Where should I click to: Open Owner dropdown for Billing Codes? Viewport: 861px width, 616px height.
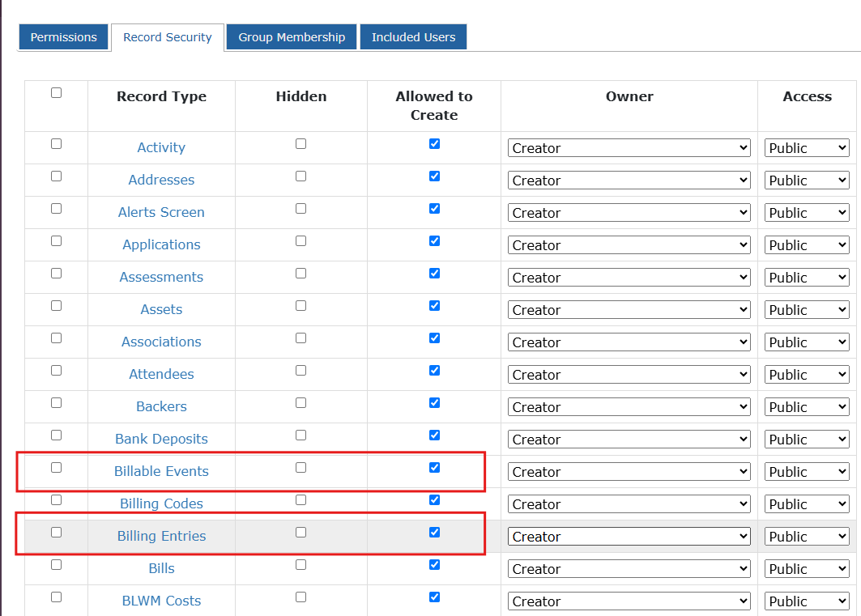pyautogui.click(x=629, y=504)
